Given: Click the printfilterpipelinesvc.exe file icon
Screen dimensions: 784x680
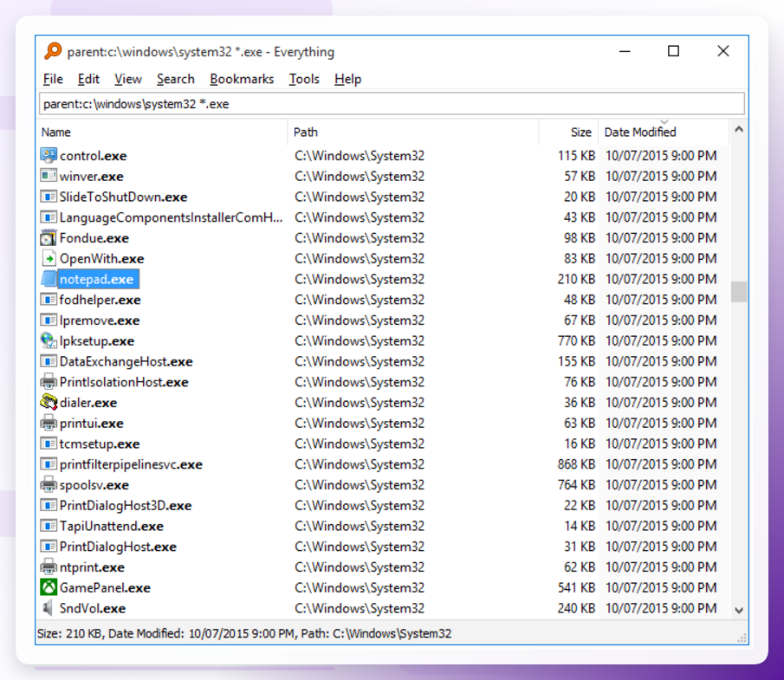Looking at the screenshot, I should pos(49,464).
